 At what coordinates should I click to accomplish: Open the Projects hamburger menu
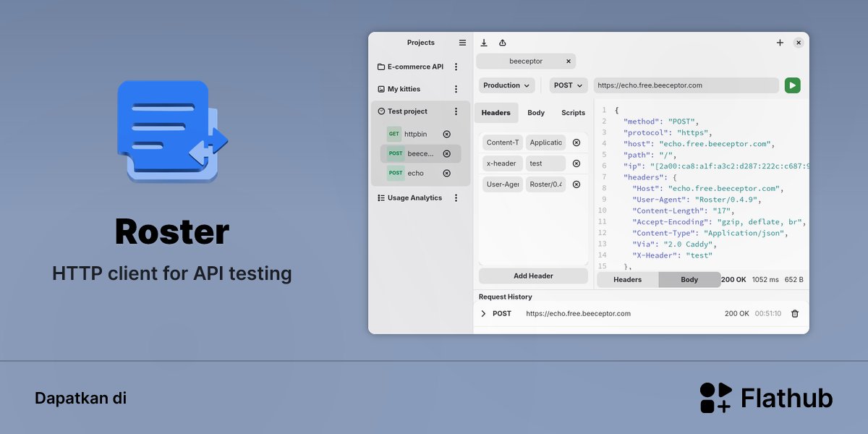[x=462, y=43]
